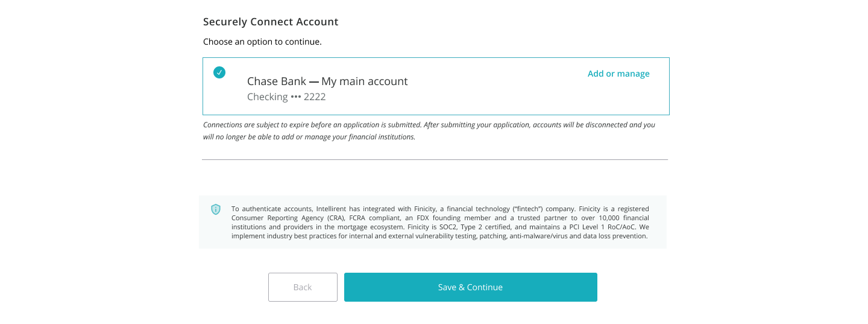Screen dimensions: 868x324
Task: Click the em dash between bank and nickname
Action: pyautogui.click(x=313, y=81)
